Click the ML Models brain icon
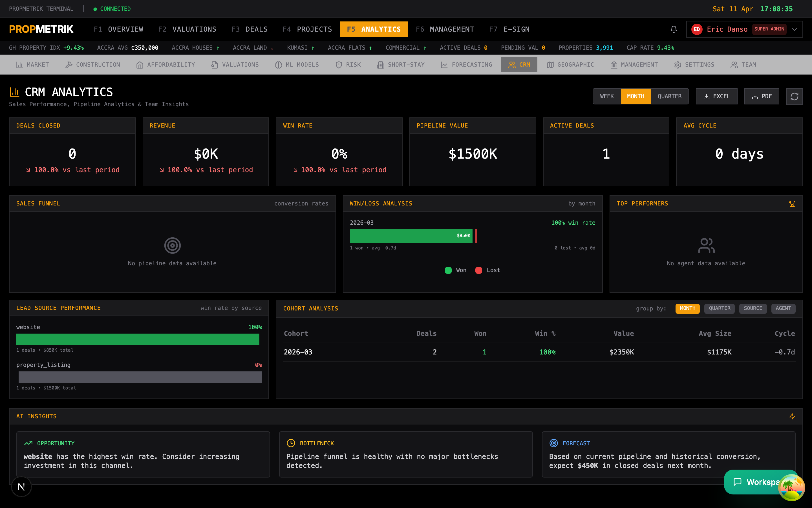This screenshot has width=812, height=508. 278,65
